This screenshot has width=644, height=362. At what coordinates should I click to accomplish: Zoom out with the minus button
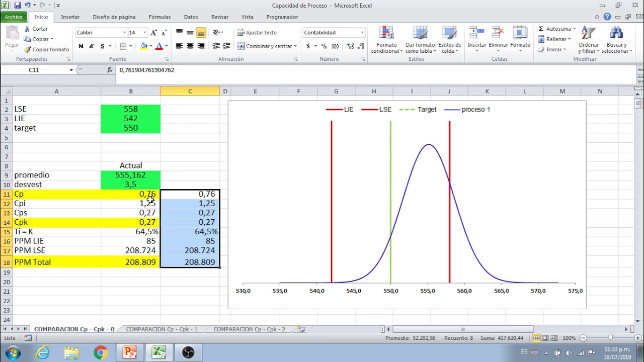point(583,338)
